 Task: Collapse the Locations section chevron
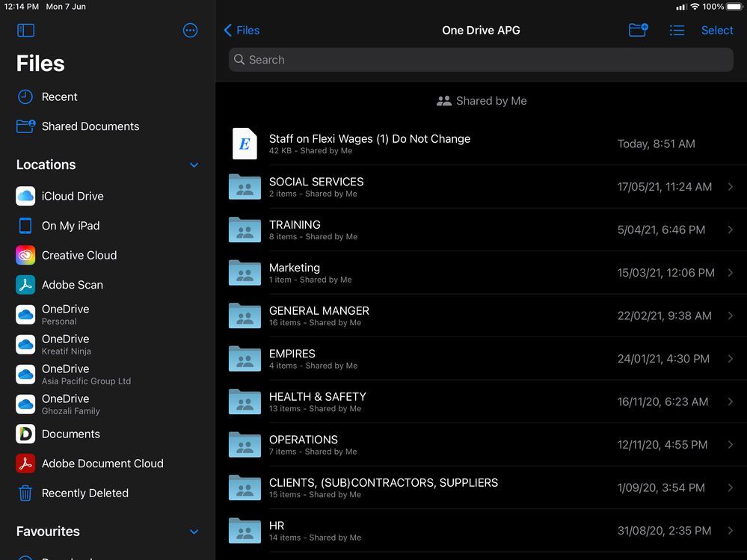[194, 165]
